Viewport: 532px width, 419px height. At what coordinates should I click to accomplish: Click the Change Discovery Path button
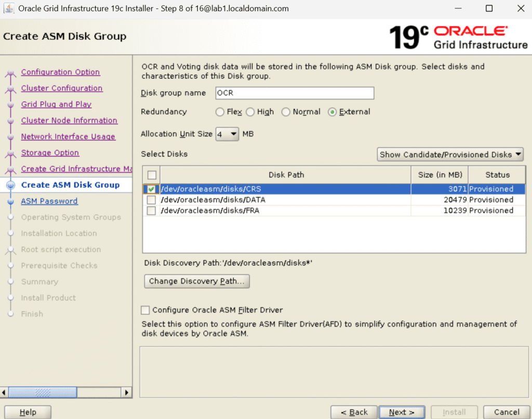197,281
